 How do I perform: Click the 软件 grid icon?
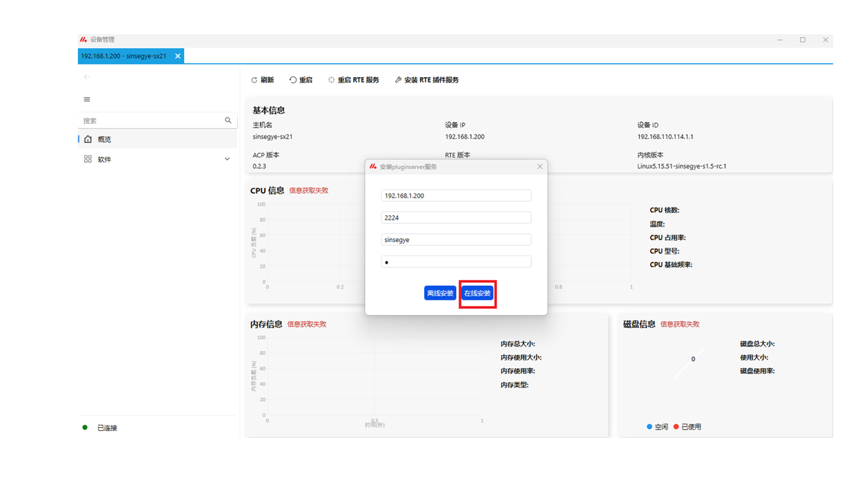tap(88, 159)
